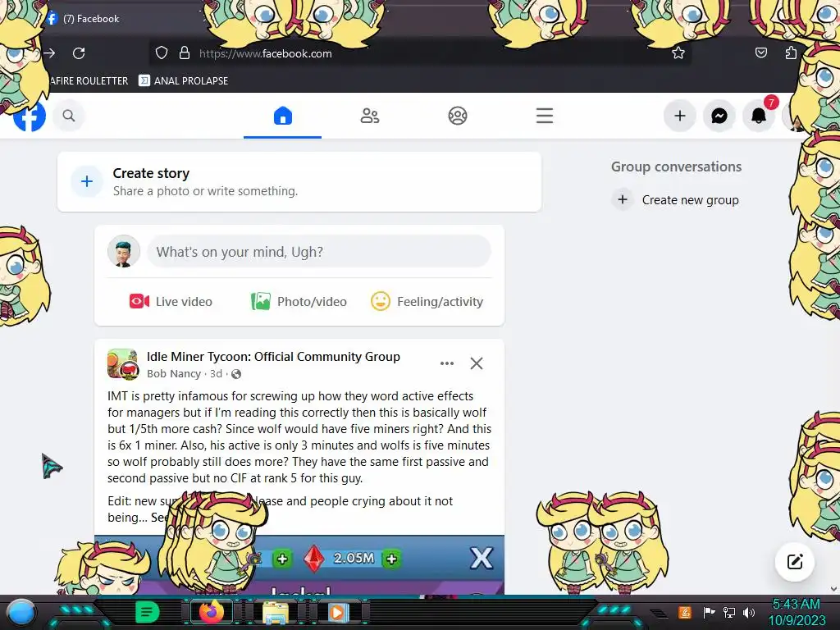The height and width of the screenshot is (630, 840).
Task: Open File Explorer from taskbar
Action: (276, 612)
